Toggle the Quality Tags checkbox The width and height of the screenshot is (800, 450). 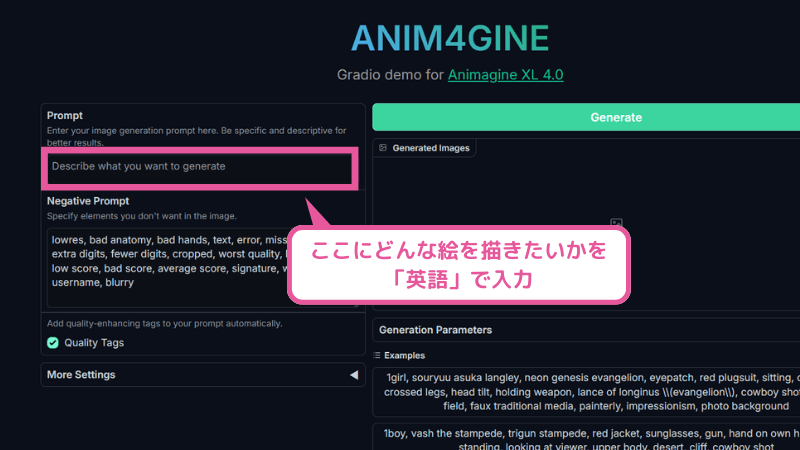53,343
